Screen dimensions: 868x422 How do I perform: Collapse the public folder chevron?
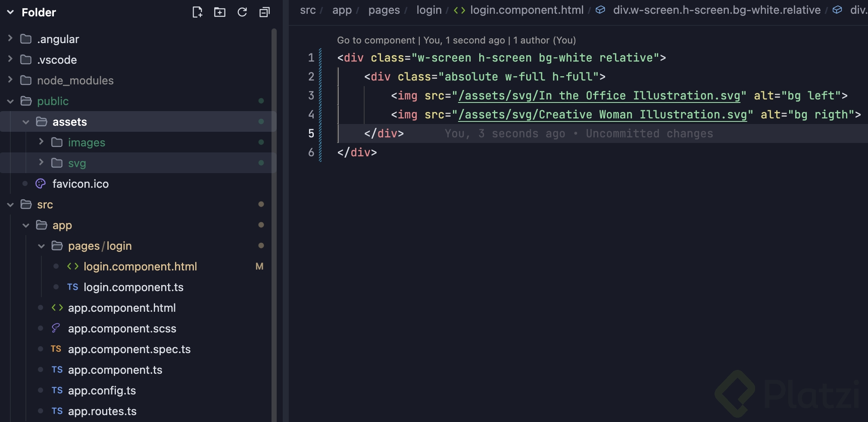pos(10,101)
